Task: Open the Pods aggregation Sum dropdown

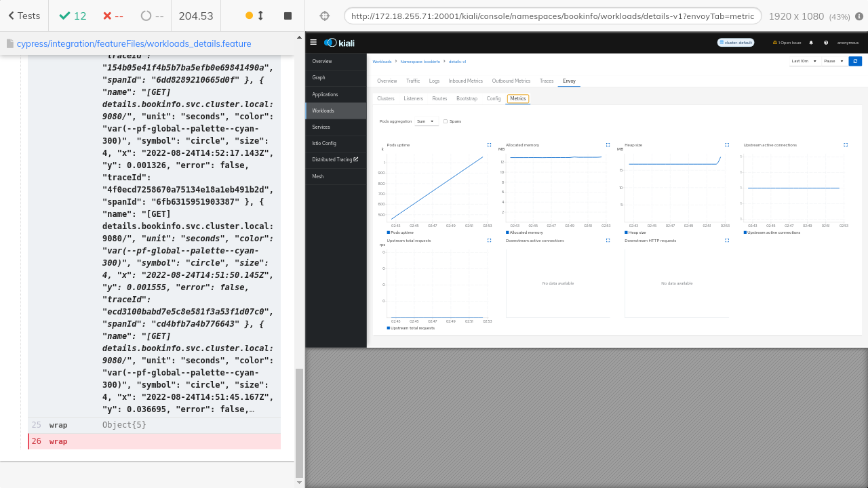Action: (x=427, y=121)
